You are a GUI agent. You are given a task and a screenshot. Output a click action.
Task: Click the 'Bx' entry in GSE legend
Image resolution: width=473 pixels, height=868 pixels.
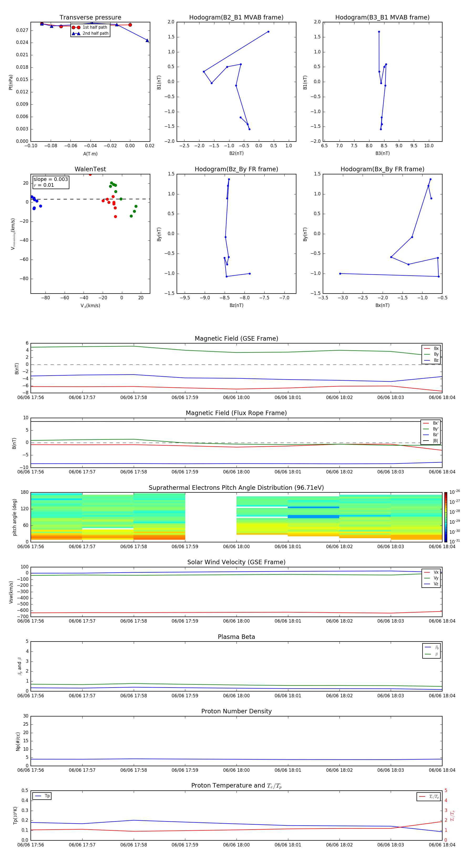431,349
